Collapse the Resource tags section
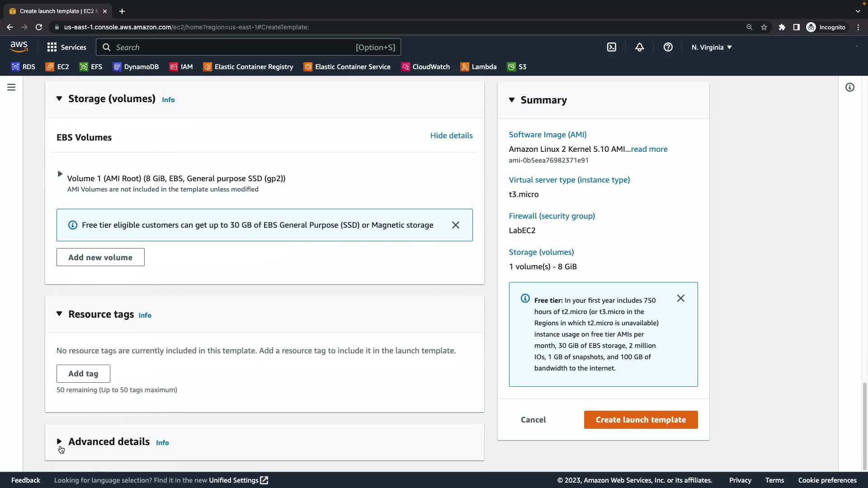The height and width of the screenshot is (488, 868). click(59, 314)
